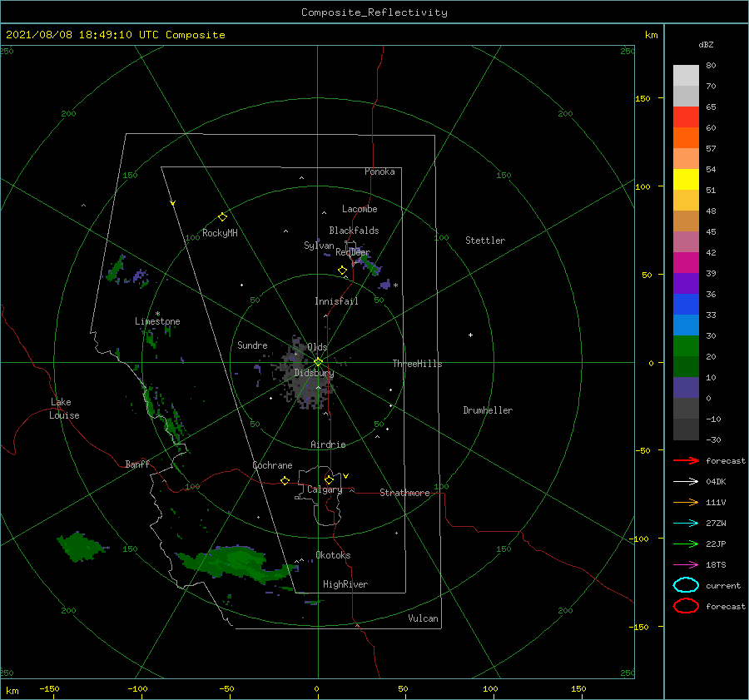Click the green echo blob southwest of Banff

(80, 546)
